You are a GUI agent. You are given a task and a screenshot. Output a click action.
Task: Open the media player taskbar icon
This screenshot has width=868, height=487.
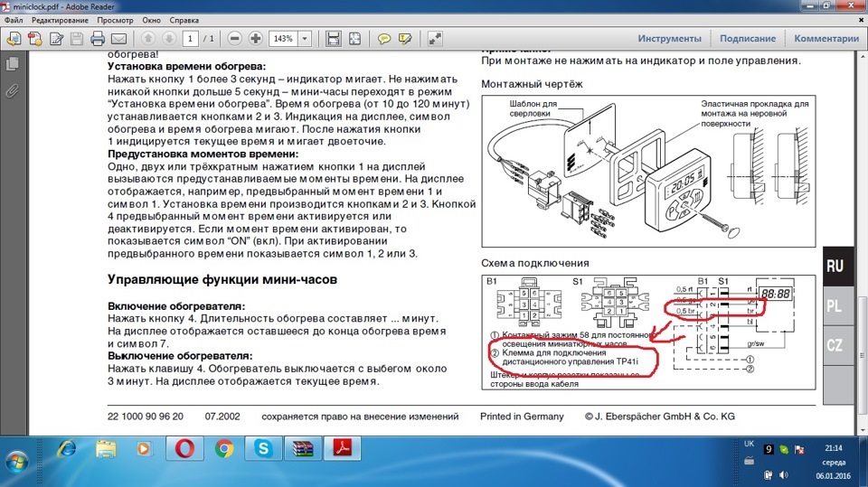click(144, 448)
